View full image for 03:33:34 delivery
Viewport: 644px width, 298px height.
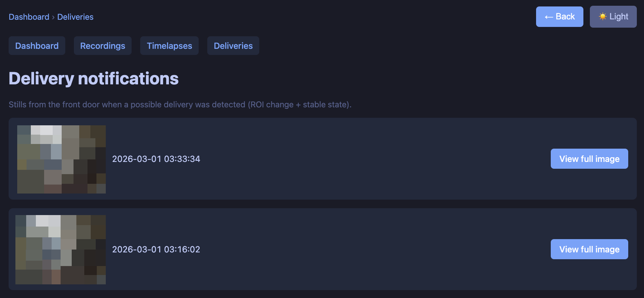click(x=589, y=159)
